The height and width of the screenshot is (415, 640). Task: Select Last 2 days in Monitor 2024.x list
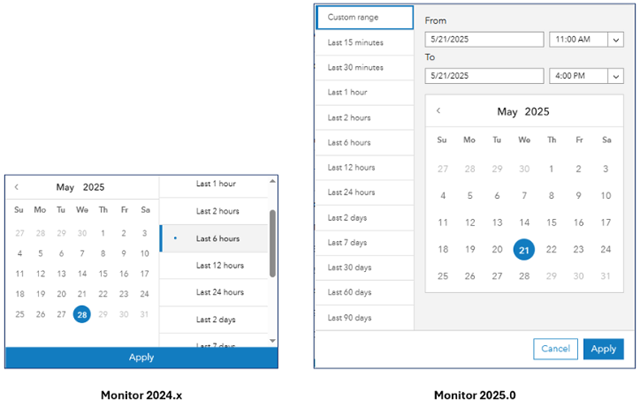(213, 320)
